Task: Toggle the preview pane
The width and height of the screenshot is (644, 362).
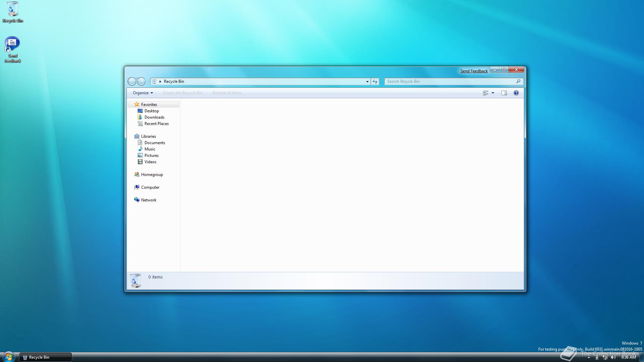Action: coord(504,93)
